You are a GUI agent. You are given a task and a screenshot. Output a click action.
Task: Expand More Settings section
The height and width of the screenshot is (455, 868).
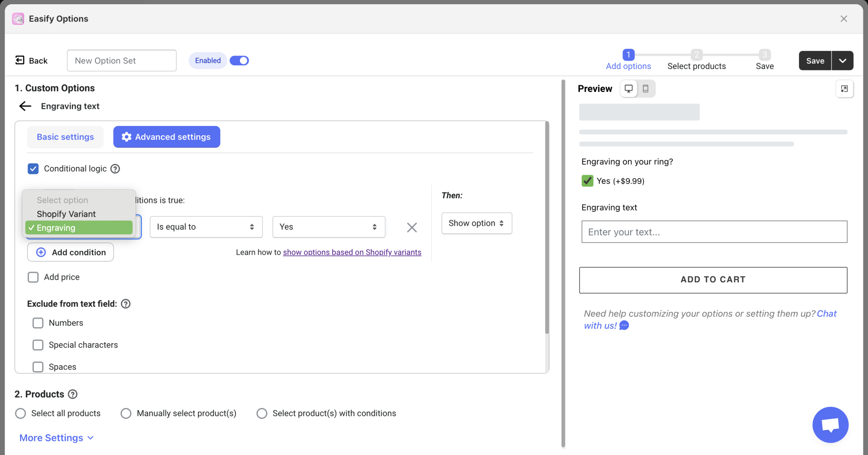(x=56, y=438)
